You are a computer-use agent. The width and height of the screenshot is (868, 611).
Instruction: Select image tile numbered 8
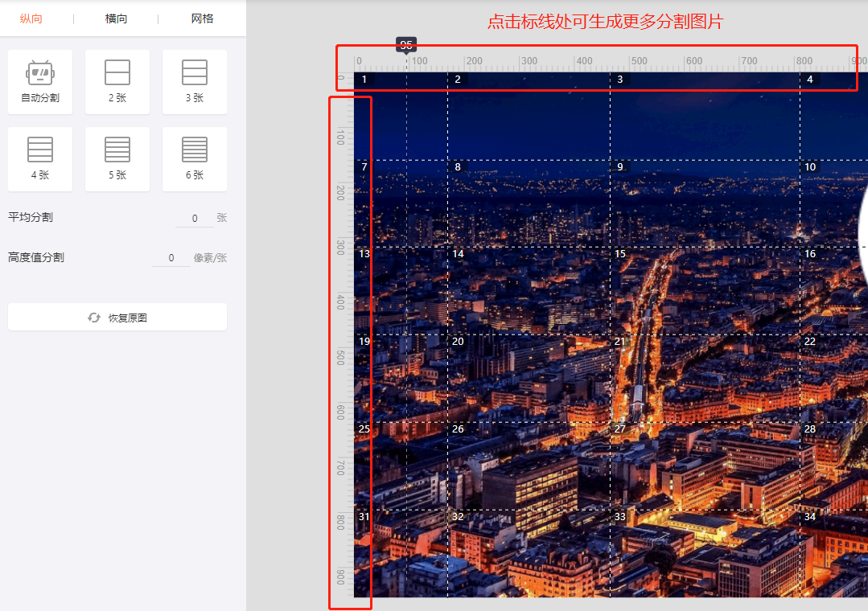[x=529, y=203]
